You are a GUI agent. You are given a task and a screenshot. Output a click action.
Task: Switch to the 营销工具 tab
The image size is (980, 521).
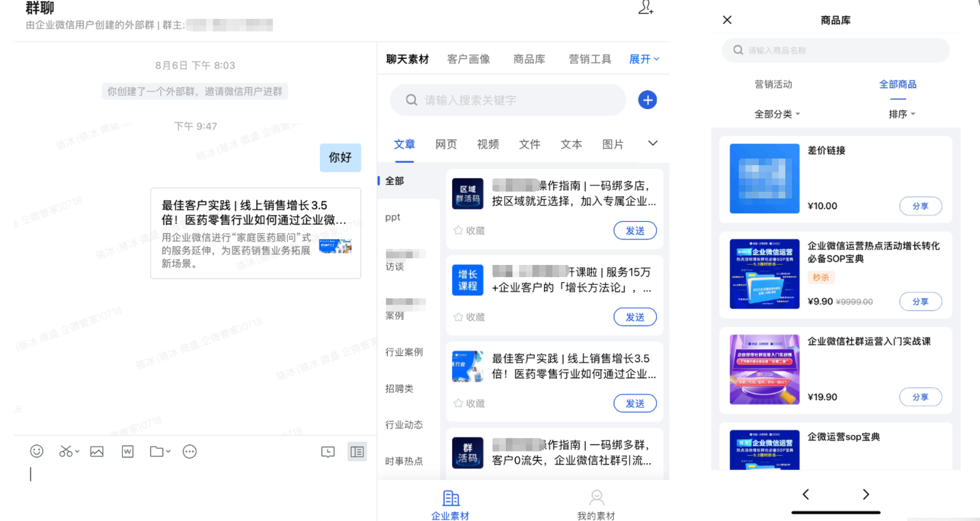(590, 59)
